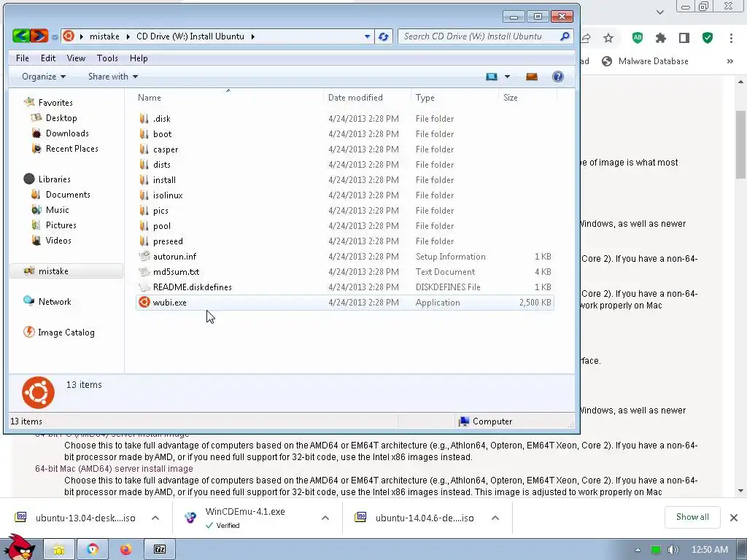
Task: Open the File menu
Action: (x=23, y=58)
